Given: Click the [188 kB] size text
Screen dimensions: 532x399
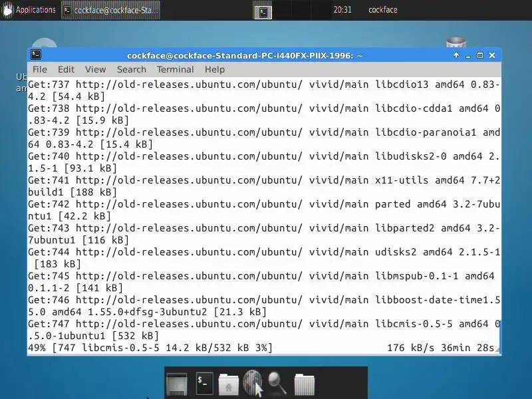Looking at the screenshot, I should [93, 192].
